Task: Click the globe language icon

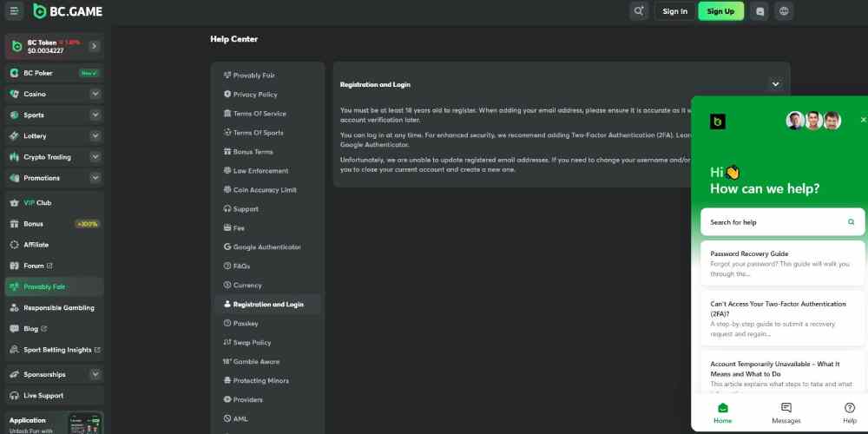Action: click(785, 11)
